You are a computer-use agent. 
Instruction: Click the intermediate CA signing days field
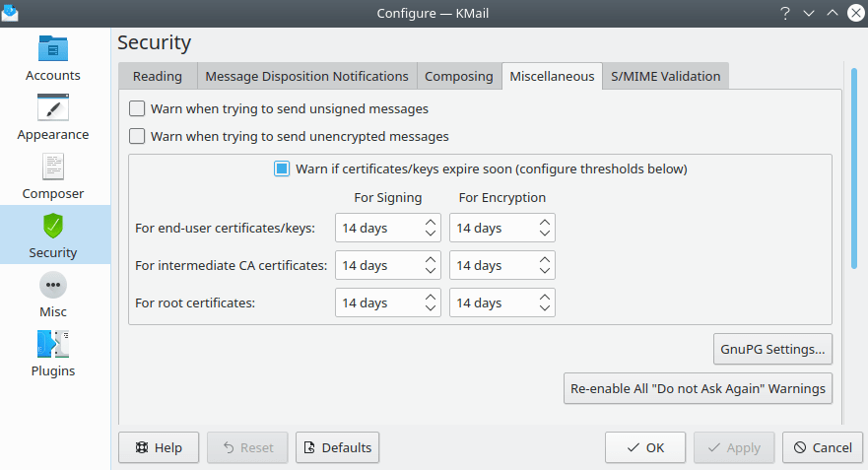point(378,265)
